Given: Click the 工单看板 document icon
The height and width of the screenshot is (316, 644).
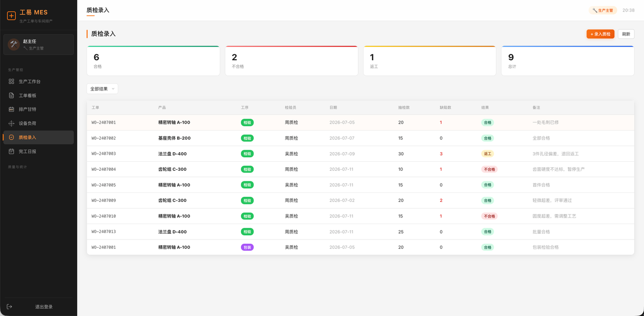Looking at the screenshot, I should (12, 95).
